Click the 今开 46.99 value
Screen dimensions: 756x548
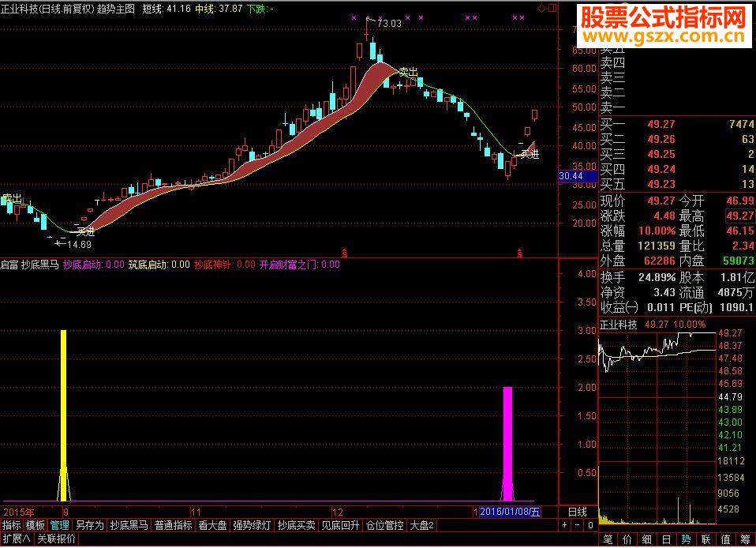[x=740, y=201]
